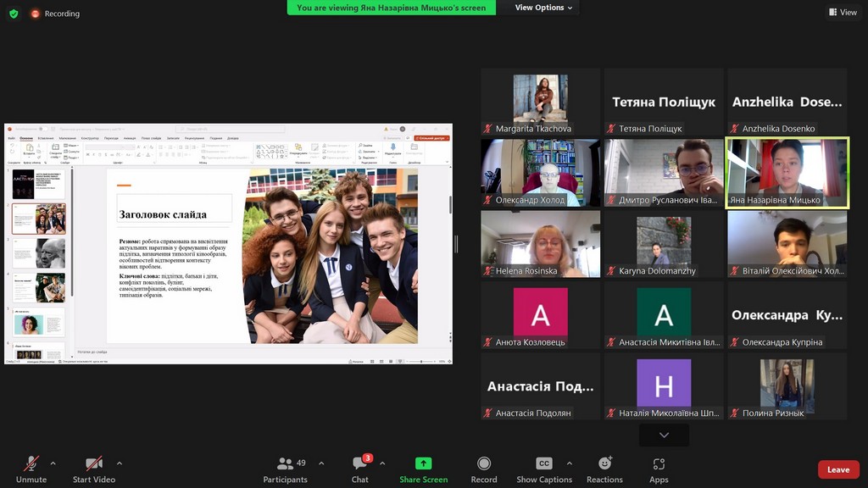Viewport: 868px width, 488px height.
Task: Click the green encryption shield icon
Action: [x=14, y=14]
